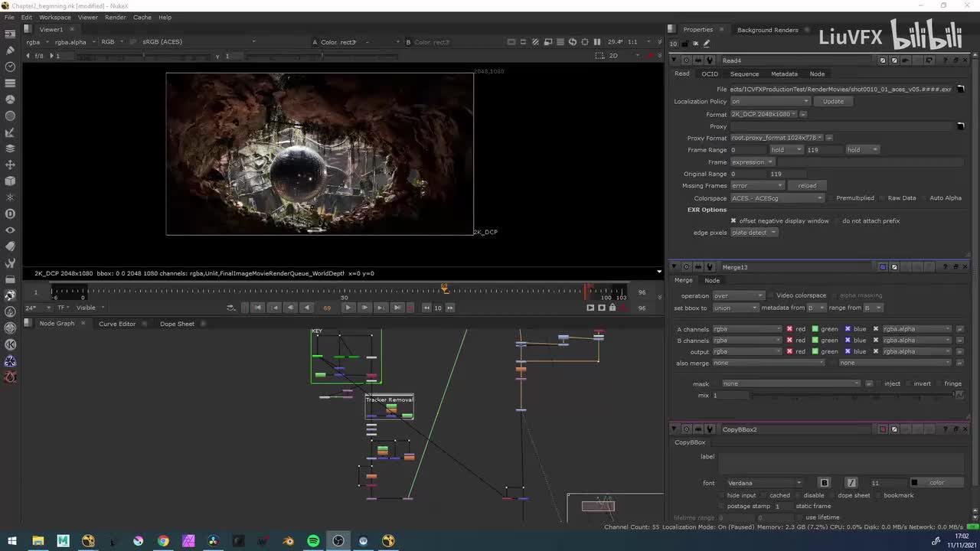The width and height of the screenshot is (980, 551).
Task: Click the Play forward button
Action: pos(348,308)
